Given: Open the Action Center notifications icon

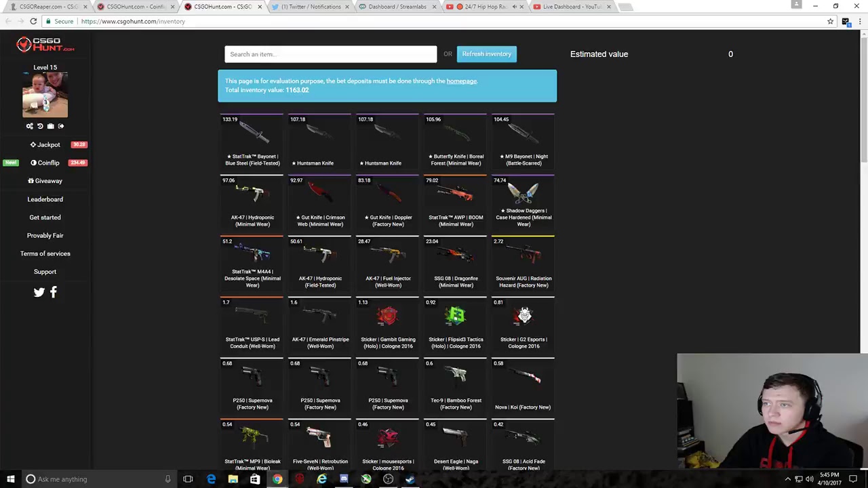Looking at the screenshot, I should tap(853, 479).
